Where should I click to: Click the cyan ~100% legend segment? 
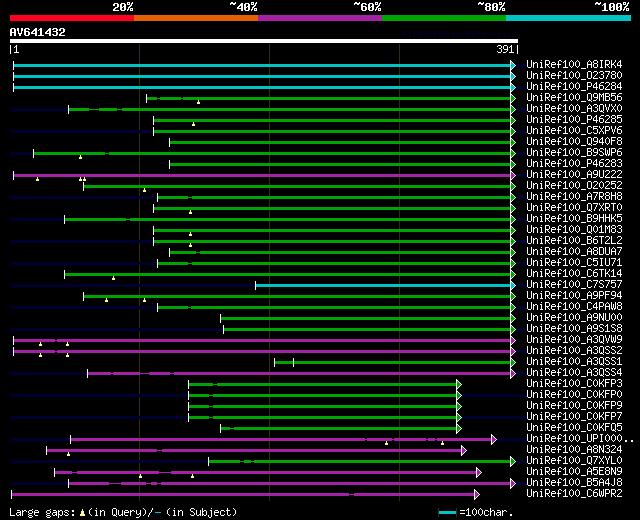[568, 18]
